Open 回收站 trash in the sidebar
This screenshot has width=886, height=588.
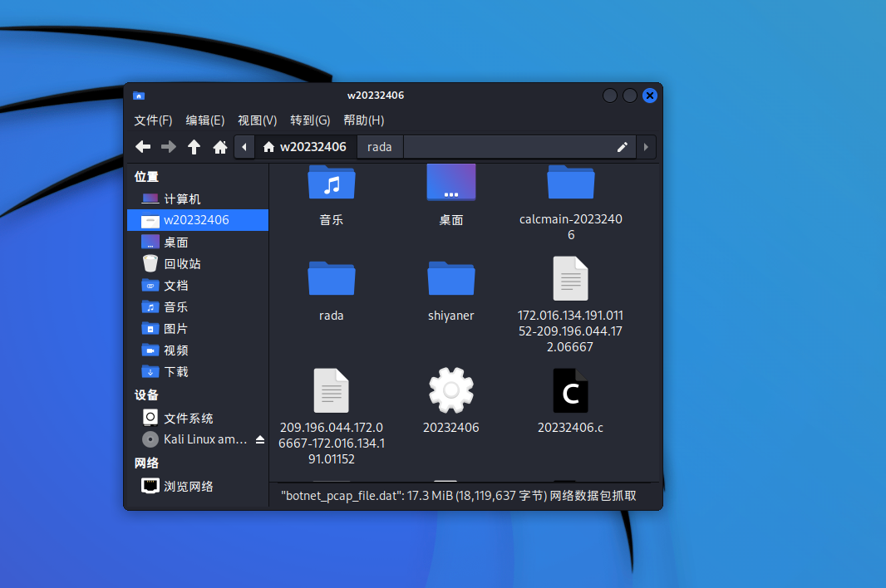point(198,264)
